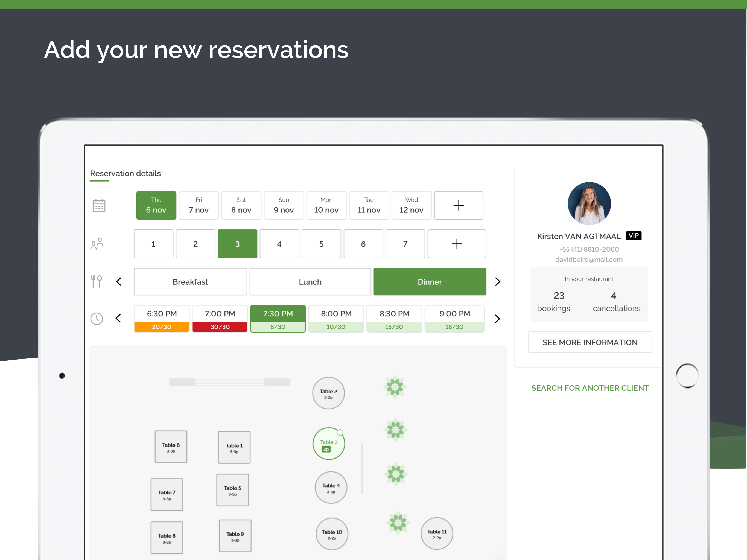Select Tue 11 nov date
Image resolution: width=747 pixels, height=560 pixels.
coord(369,205)
